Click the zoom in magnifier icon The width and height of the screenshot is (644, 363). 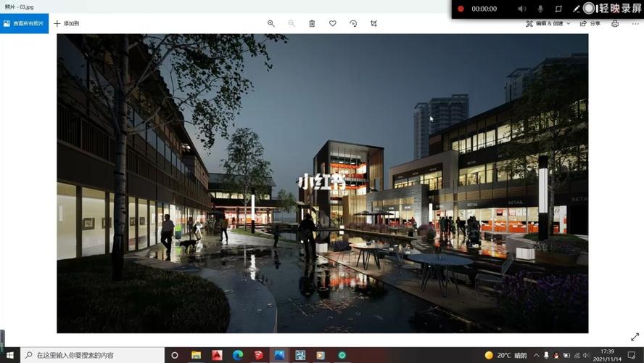[x=271, y=23]
